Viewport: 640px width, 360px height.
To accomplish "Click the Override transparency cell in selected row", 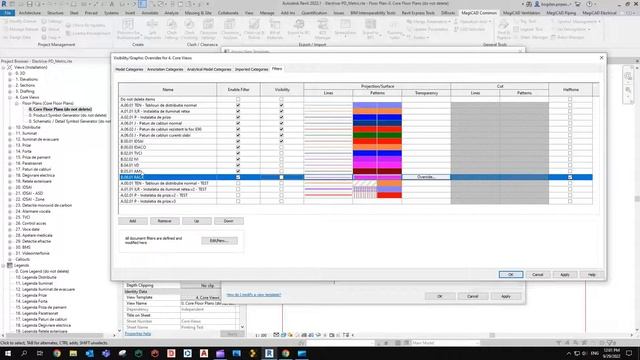I will (x=426, y=177).
